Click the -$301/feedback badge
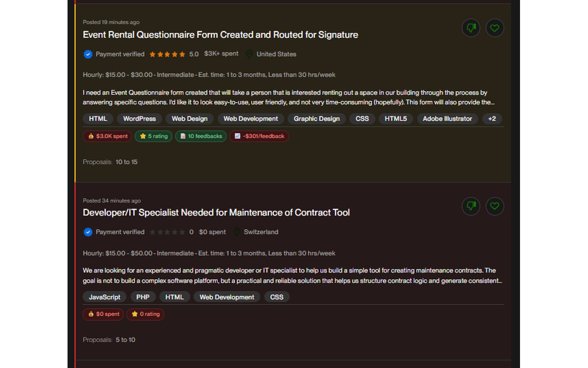 pos(259,136)
